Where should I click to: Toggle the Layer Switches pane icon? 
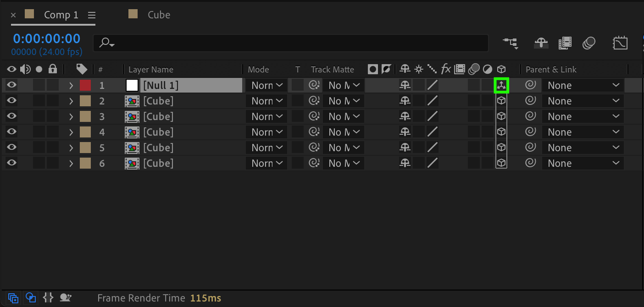(13, 298)
